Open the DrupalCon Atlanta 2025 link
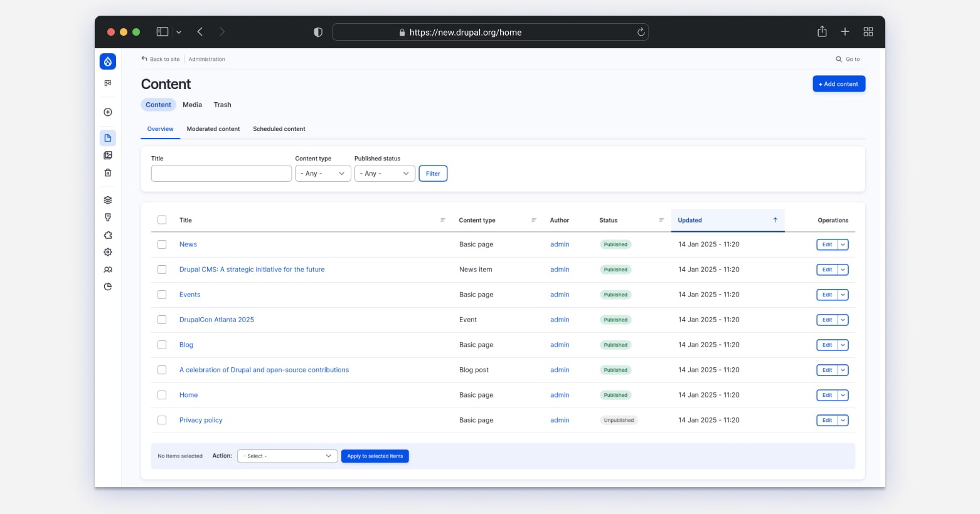Screen dimensions: 980x514 point(216,320)
